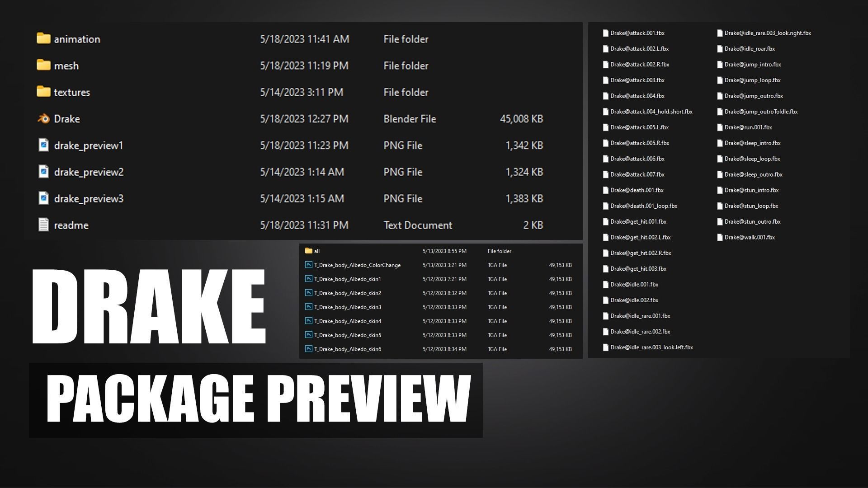The width and height of the screenshot is (868, 488).
Task: Select the Drake@death.001_loop.fbx file
Action: point(643,206)
